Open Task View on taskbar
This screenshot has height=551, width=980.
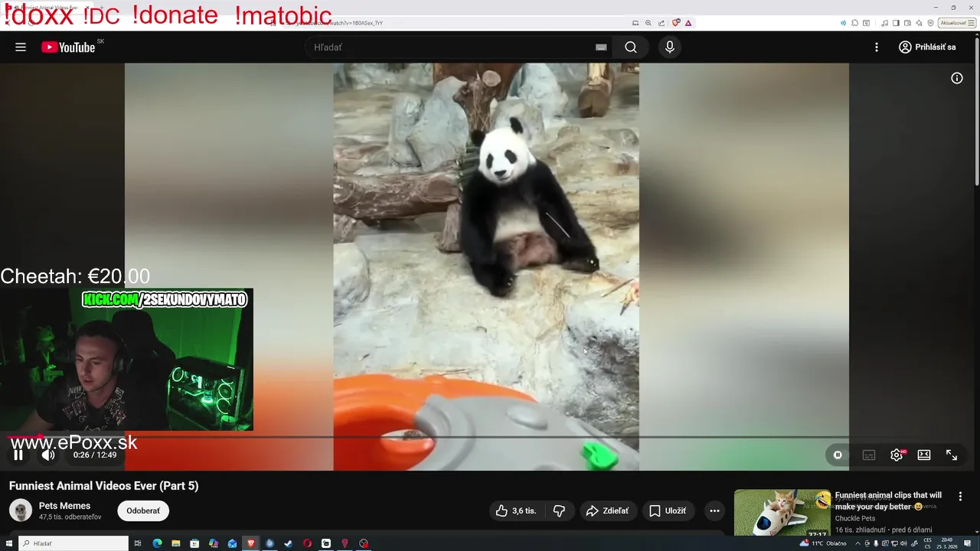click(138, 543)
